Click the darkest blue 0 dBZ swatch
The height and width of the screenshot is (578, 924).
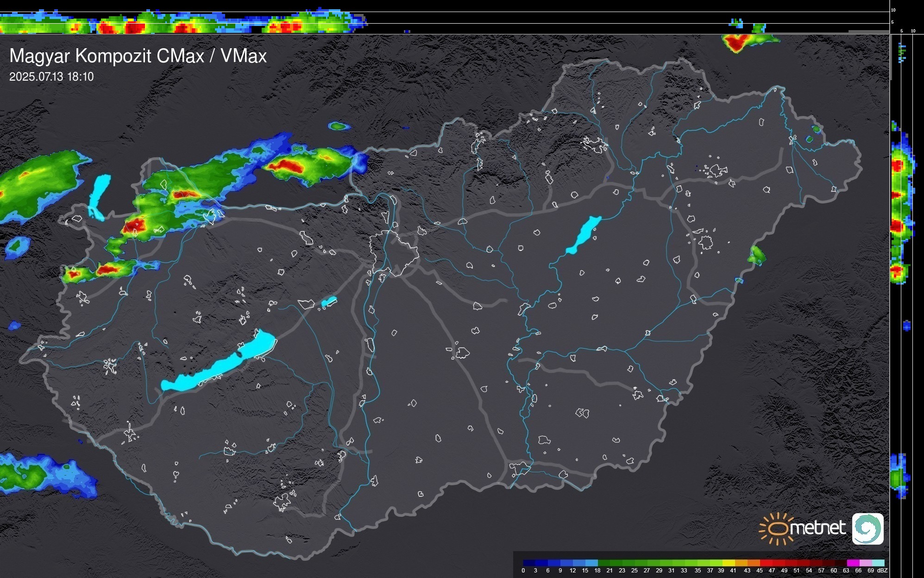(x=529, y=563)
